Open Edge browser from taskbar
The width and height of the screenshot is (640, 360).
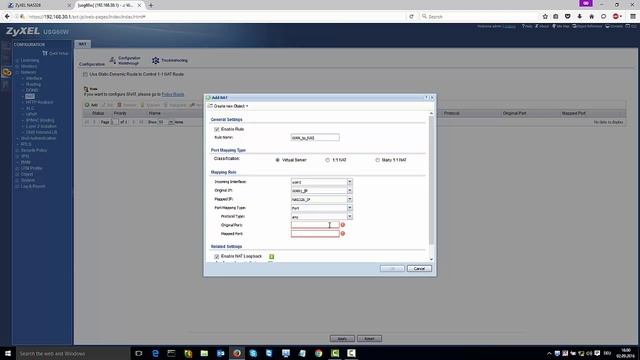tap(155, 353)
